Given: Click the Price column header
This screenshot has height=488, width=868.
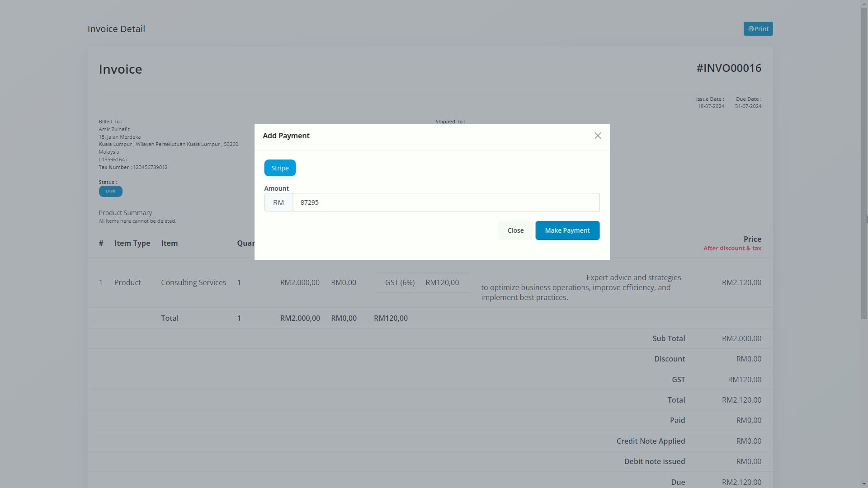Looking at the screenshot, I should [752, 239].
